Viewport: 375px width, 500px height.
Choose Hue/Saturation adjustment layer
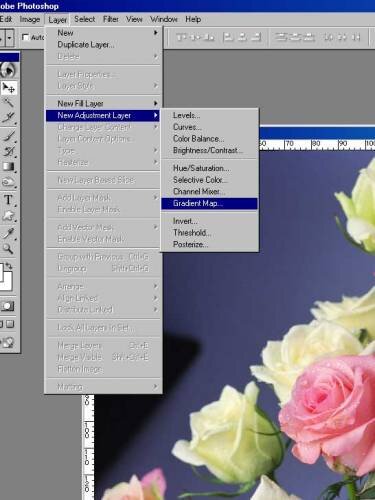point(209,168)
